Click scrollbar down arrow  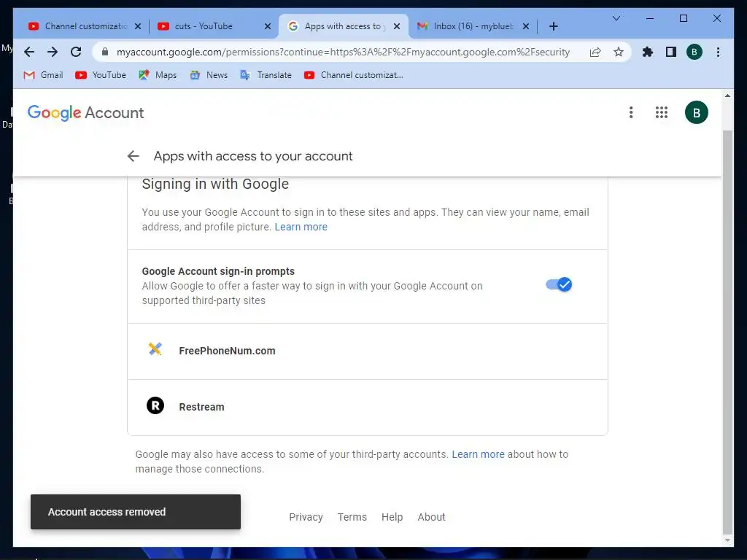tap(727, 540)
